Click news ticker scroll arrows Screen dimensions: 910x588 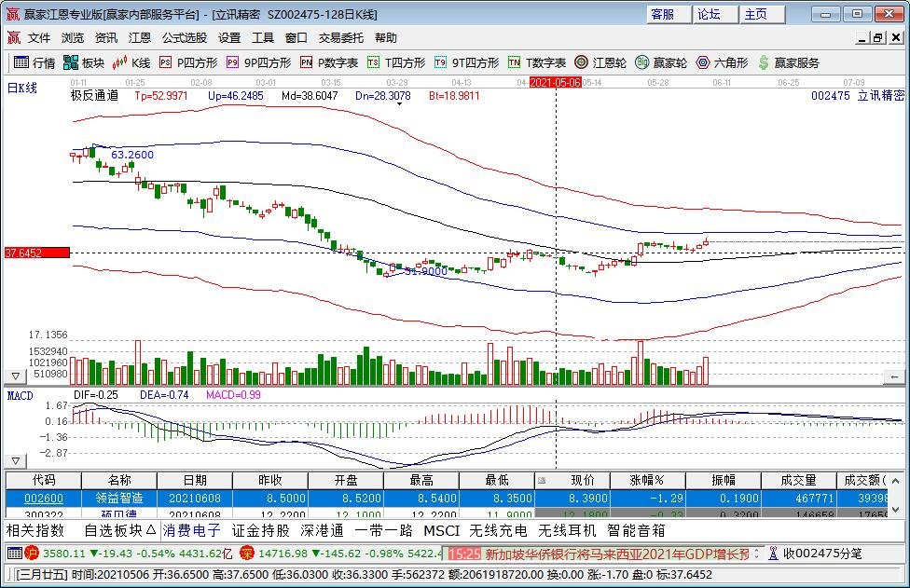(757, 554)
